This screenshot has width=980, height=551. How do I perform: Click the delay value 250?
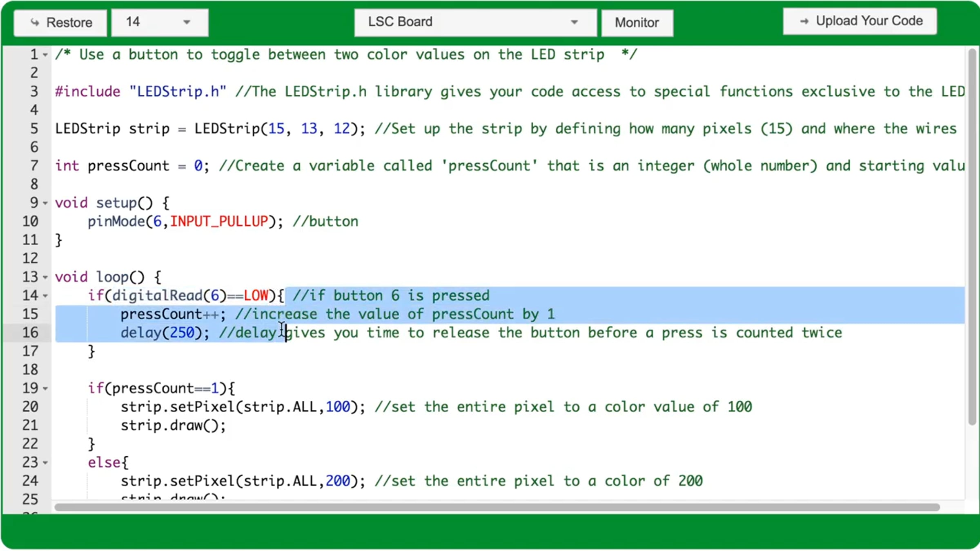point(182,333)
